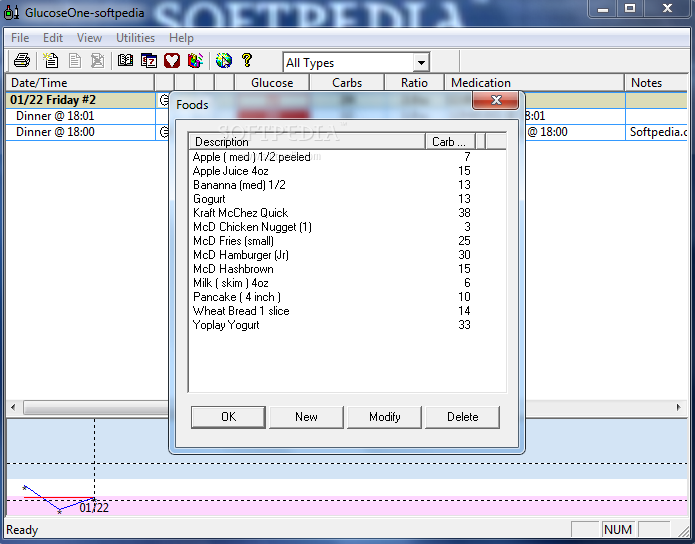This screenshot has height=544, width=695.
Task: Click the icon in the 01/22 Friday #2 row
Action: [x=164, y=100]
